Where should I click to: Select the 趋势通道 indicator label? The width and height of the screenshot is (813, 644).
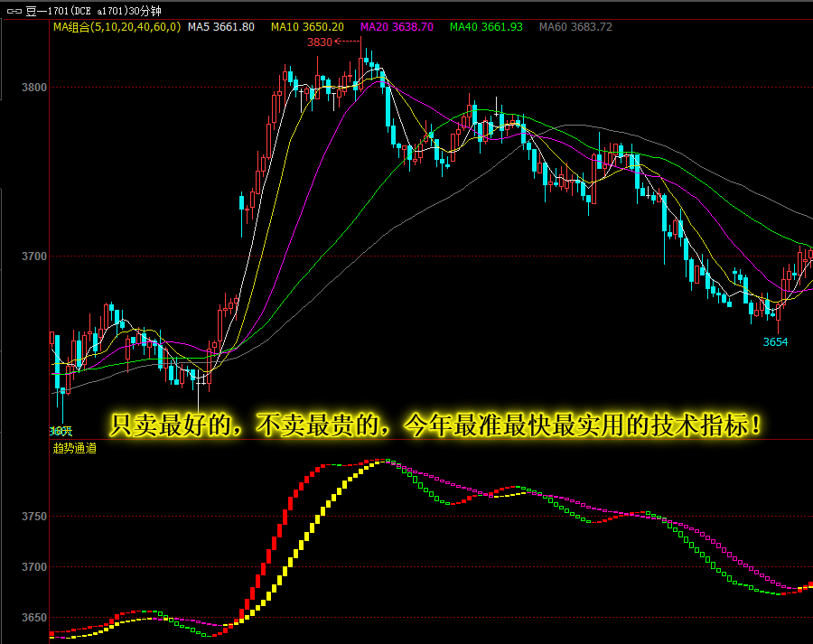tap(75, 449)
